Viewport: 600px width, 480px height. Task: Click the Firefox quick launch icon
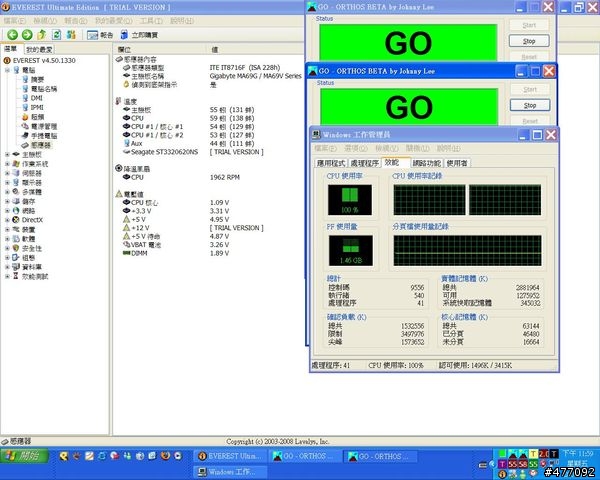pos(165,456)
